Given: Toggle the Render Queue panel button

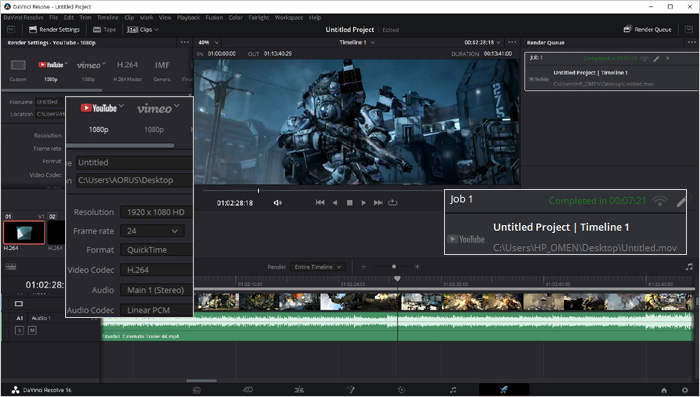Looking at the screenshot, I should 647,29.
